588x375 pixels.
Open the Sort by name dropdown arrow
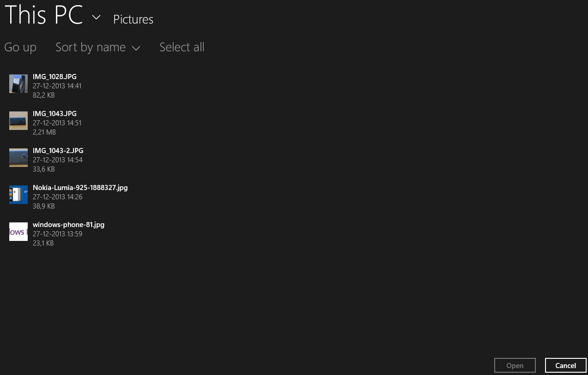136,48
